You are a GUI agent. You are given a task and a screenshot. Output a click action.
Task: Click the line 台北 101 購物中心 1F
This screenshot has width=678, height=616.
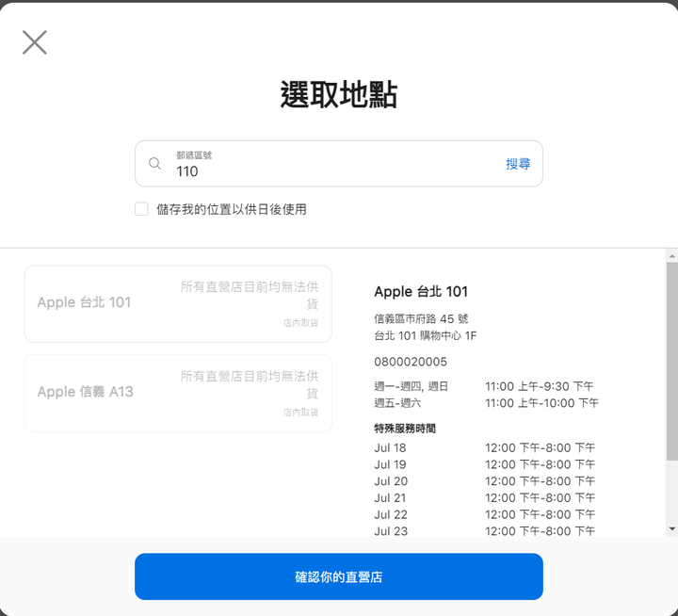coord(425,335)
